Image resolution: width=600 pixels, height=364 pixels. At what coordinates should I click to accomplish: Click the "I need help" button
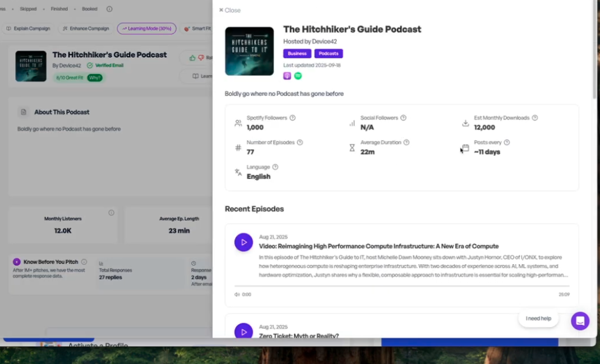[538, 318]
